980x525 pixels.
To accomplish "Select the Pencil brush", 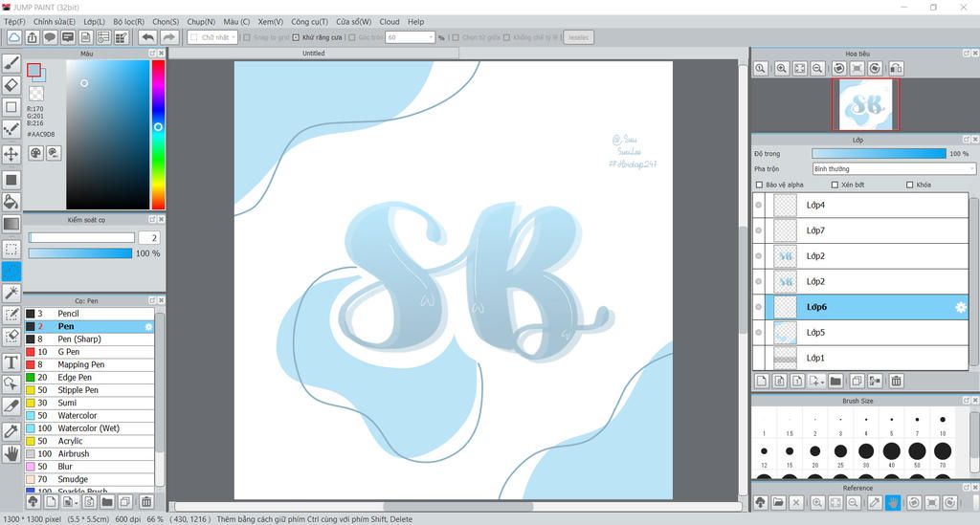I will tap(89, 314).
